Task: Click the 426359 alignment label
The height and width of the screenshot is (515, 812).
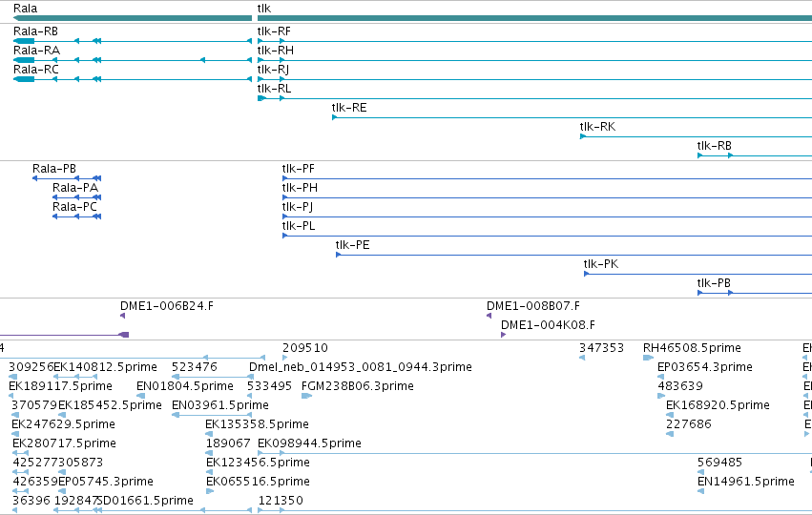Action: 35,483
